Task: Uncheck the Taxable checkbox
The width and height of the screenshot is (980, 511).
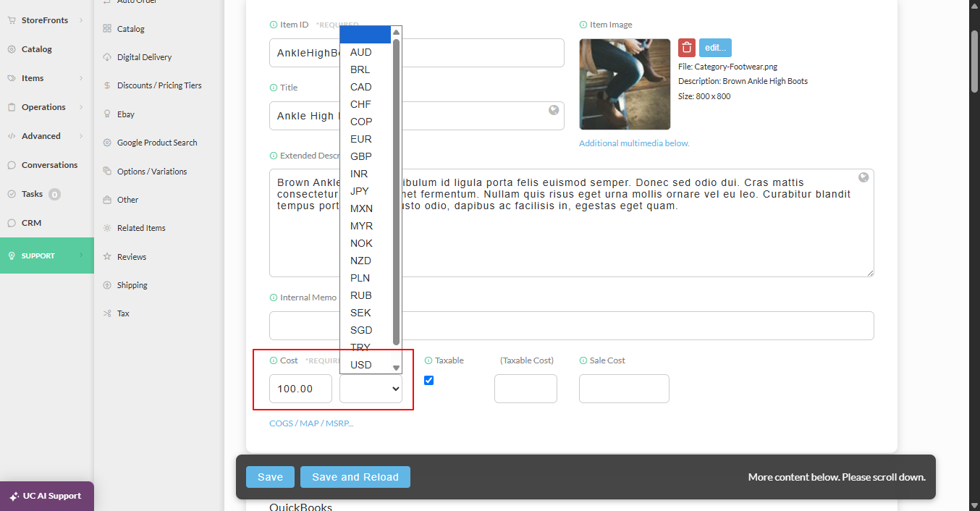Action: point(428,380)
